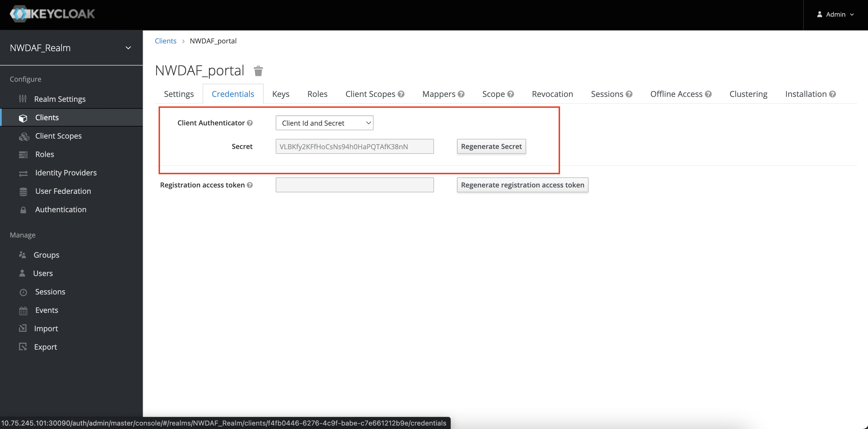Click Regenerate registration access token button
Screen dimensions: 868x429
pyautogui.click(x=522, y=185)
